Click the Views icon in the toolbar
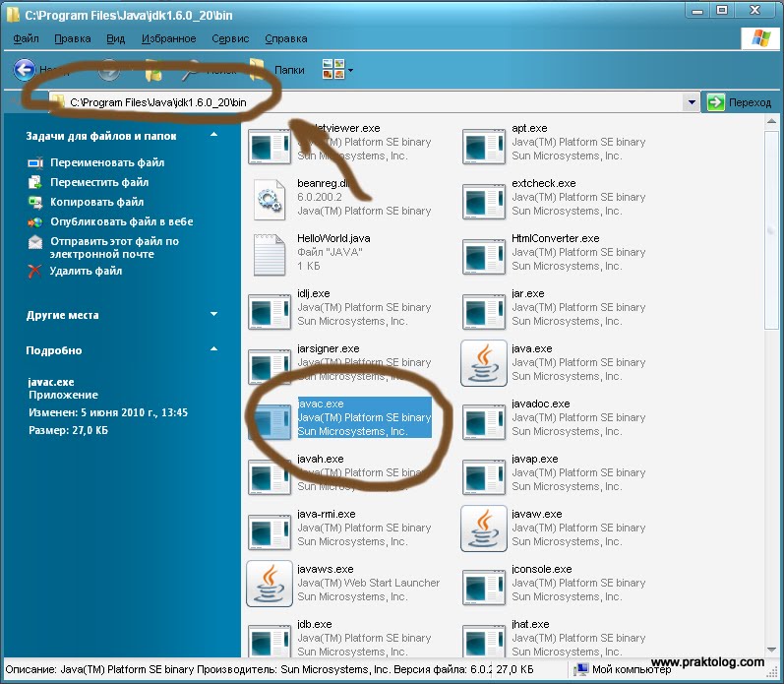Viewport: 784px width, 684px height. coord(333,70)
